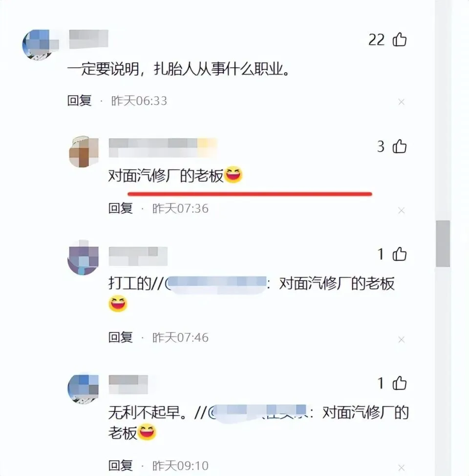Like the reply starting with 无利不起早
Viewport: 469px width, 476px height.
(x=399, y=383)
